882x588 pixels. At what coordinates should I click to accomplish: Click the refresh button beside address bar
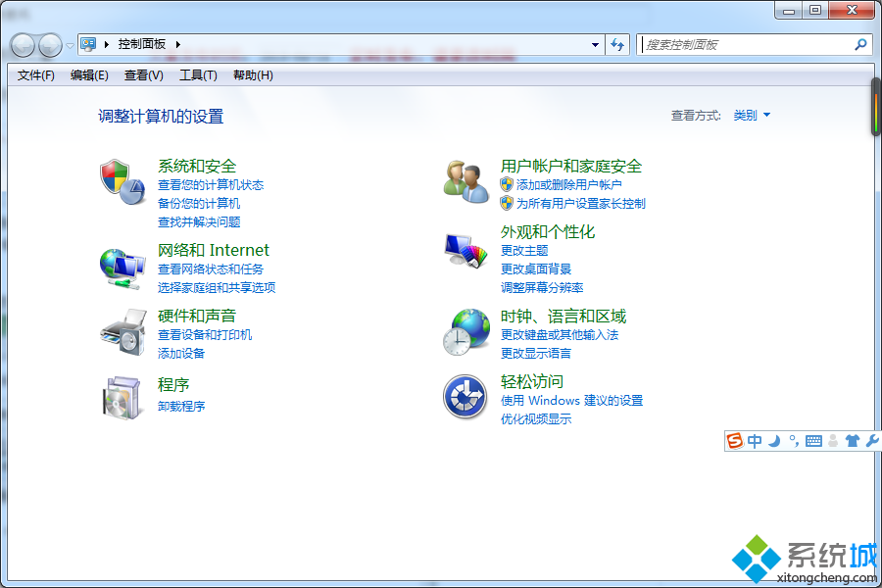click(x=617, y=44)
